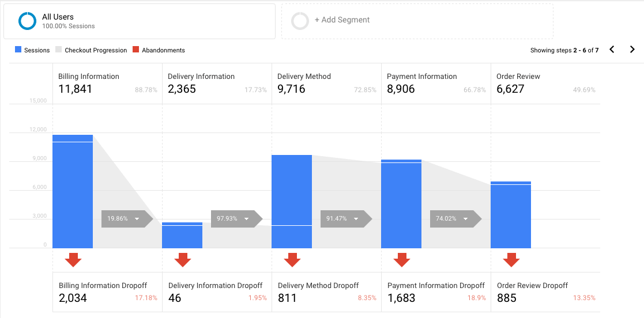Click red dropoff arrow under Delivery Information
This screenshot has width=644, height=318.
(183, 260)
